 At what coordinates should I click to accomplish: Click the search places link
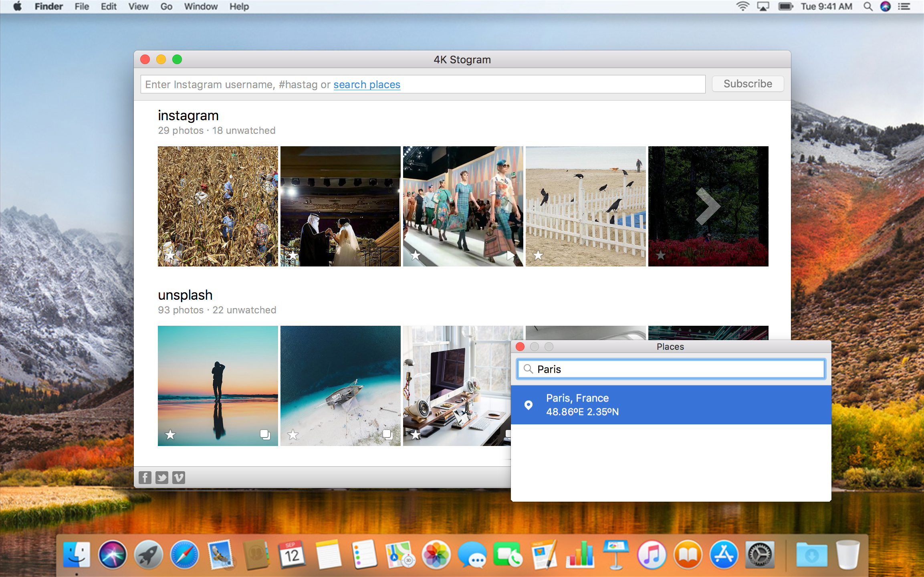click(x=367, y=85)
